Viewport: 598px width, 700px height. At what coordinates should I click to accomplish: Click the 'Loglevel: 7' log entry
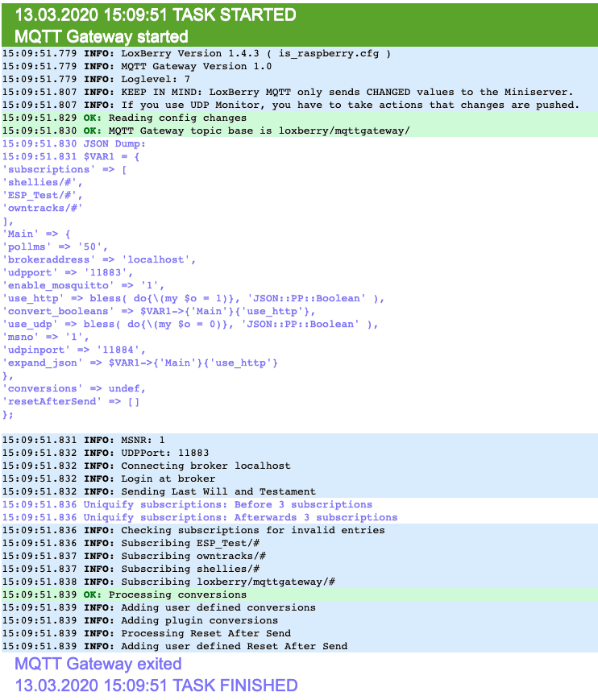[x=300, y=80]
